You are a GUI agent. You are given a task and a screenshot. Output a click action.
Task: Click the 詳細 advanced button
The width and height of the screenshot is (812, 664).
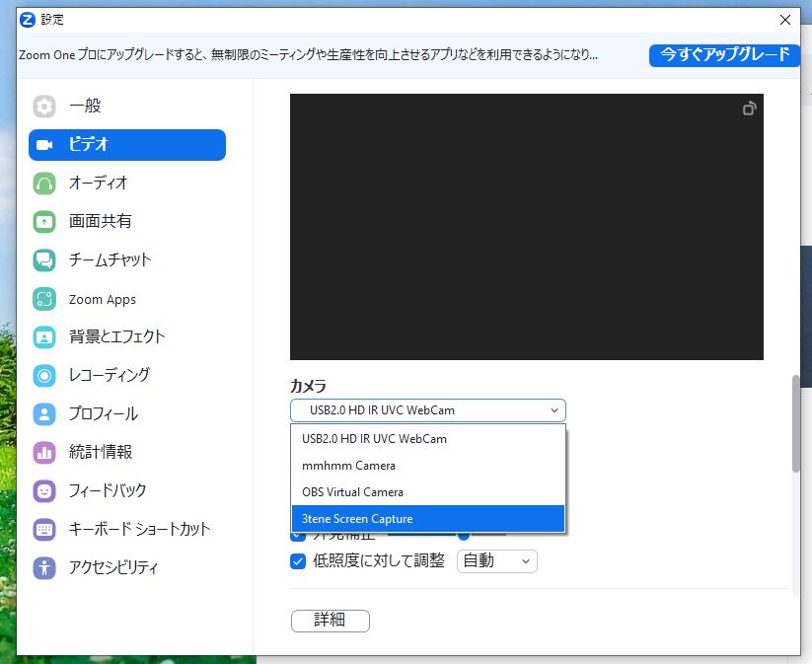pyautogui.click(x=331, y=621)
